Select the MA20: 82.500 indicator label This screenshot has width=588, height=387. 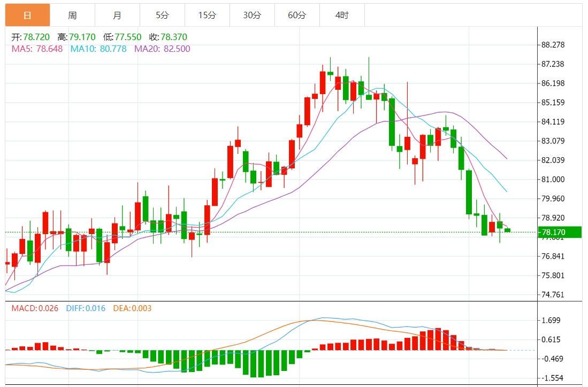coord(162,49)
